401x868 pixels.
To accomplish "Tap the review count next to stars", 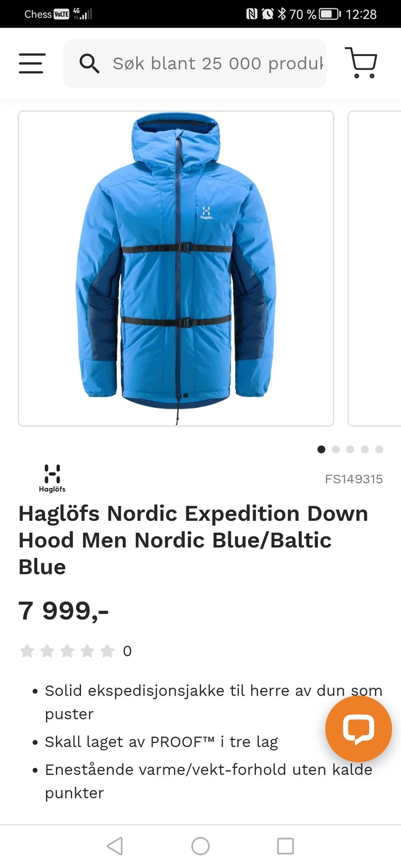I will point(127,651).
